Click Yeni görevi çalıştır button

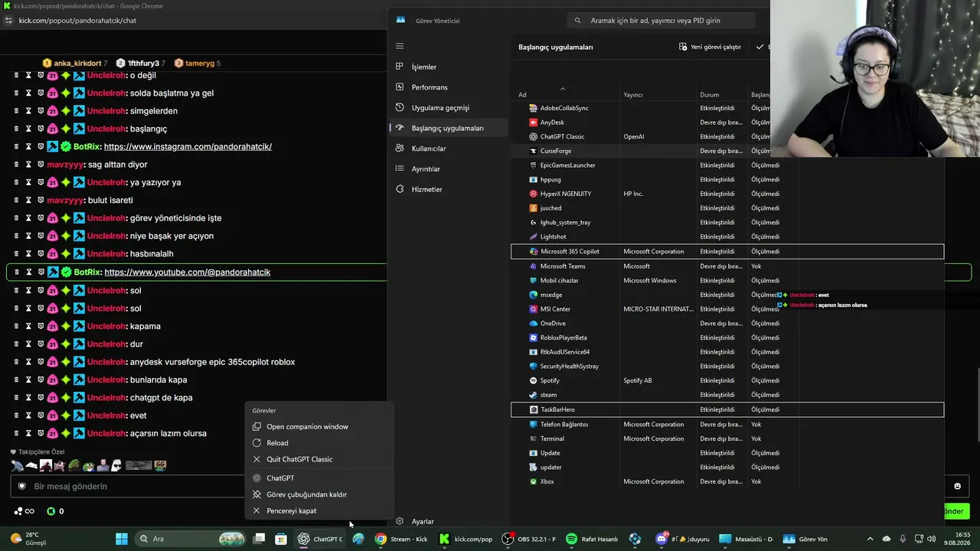point(710,47)
